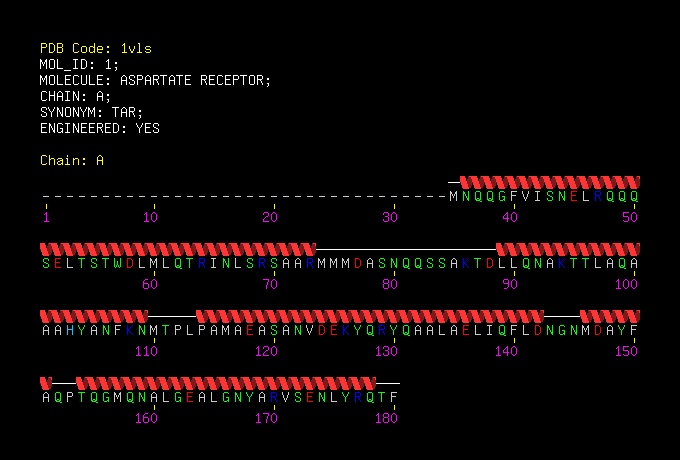Click residue number marker 100

[x=626, y=284]
